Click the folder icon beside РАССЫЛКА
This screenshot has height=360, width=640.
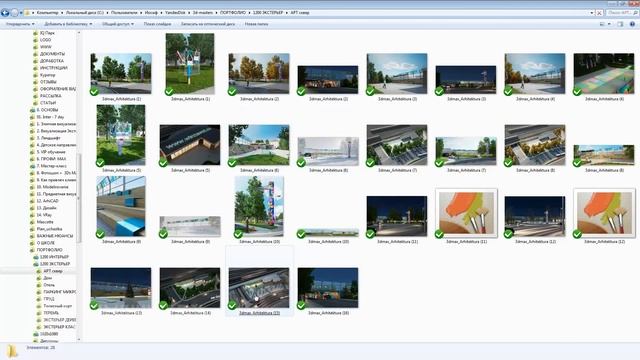[36, 96]
